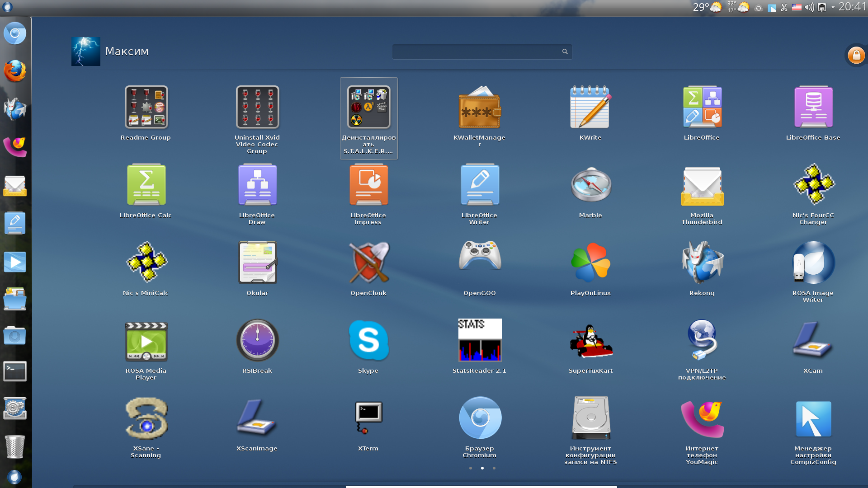Open the Trash in left dock
This screenshot has height=488, width=868.
(15, 446)
